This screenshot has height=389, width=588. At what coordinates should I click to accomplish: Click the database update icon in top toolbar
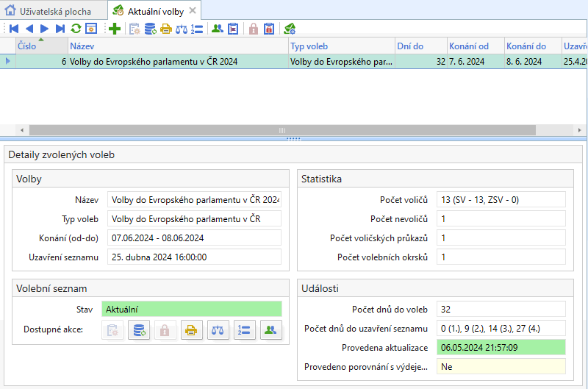[150, 29]
